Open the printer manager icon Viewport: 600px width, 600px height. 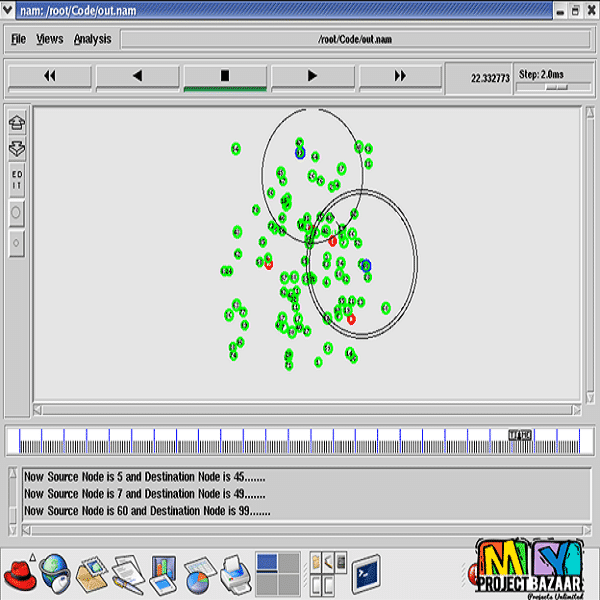click(x=233, y=573)
